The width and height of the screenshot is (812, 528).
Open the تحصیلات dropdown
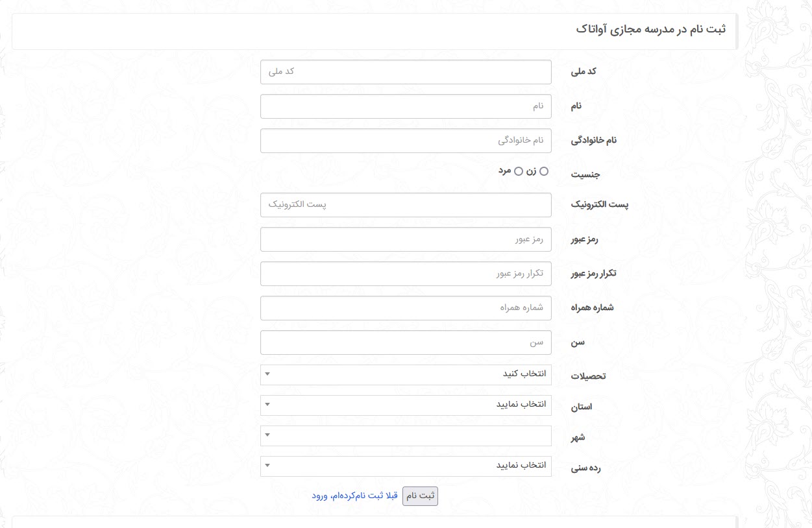406,375
